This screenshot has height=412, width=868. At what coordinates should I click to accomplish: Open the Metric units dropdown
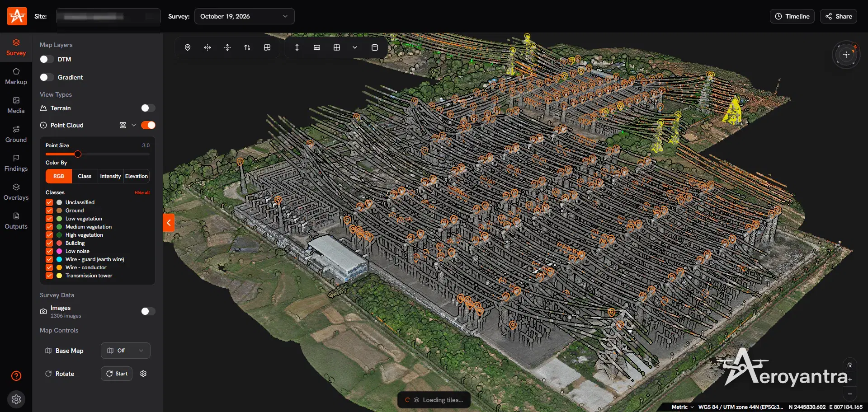pos(683,407)
